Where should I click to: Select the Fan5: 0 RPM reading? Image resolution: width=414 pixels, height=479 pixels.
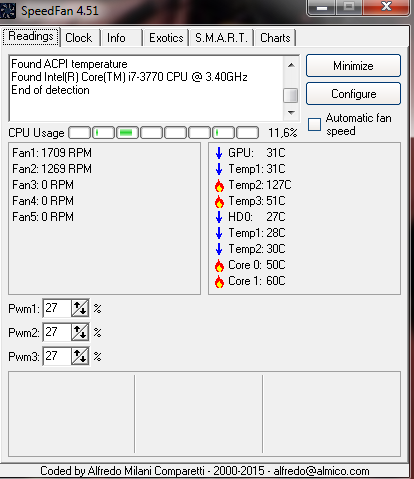[43, 217]
